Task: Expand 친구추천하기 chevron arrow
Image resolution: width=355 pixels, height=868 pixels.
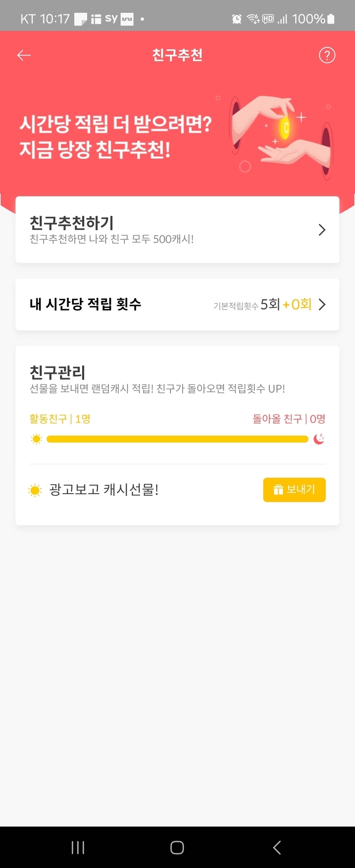Action: (322, 230)
